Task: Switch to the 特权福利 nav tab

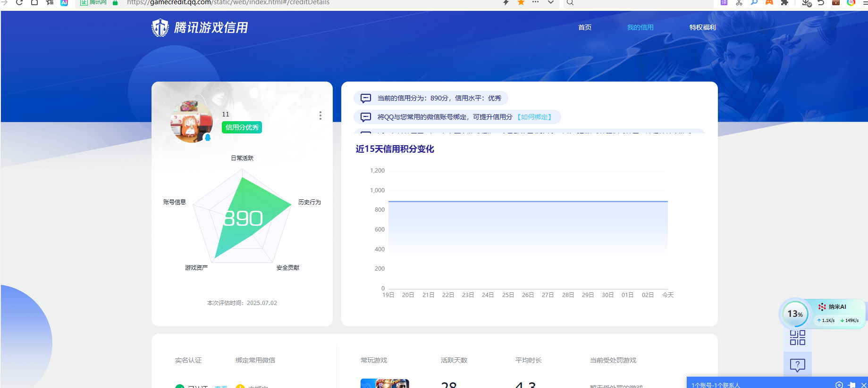Action: (x=702, y=27)
